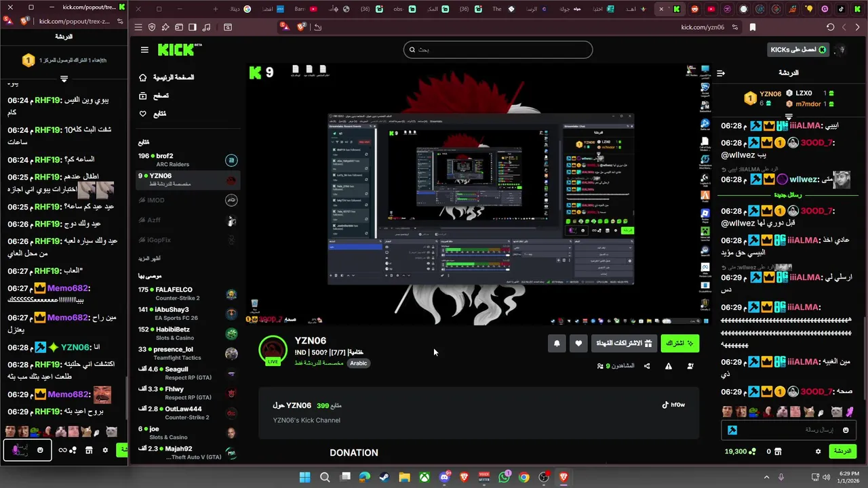The width and height of the screenshot is (868, 488).
Task: Click the green KICK logo
Action: coord(180,49)
